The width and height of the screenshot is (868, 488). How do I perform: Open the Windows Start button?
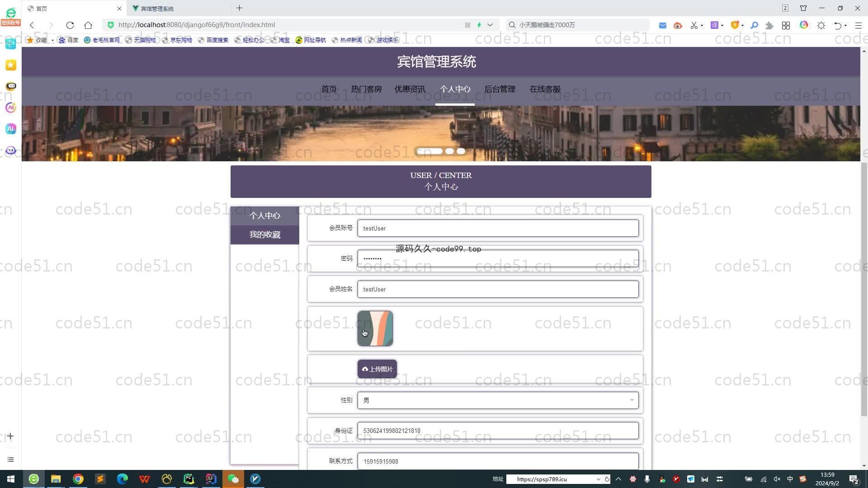11,479
